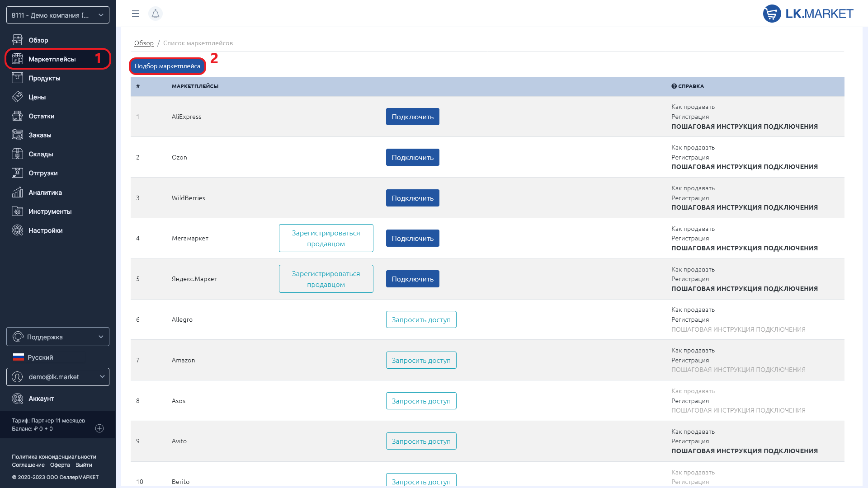Screen dimensions: 868x488
Task: Select Русский language option
Action: click(x=40, y=357)
